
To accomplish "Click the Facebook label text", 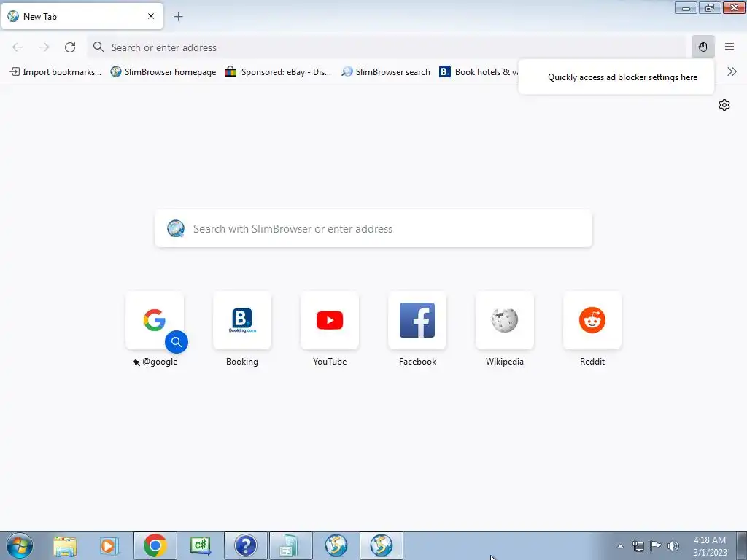I will [x=417, y=362].
